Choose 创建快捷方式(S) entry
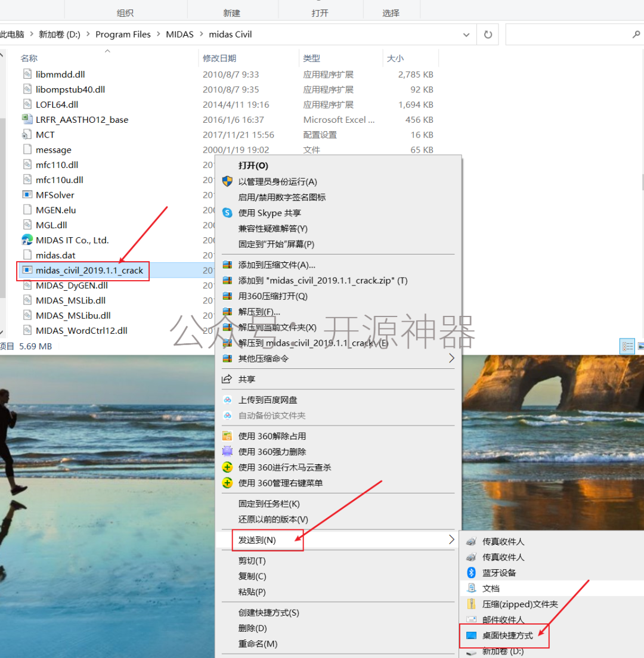Viewport: 644px width, 658px height. tap(269, 613)
